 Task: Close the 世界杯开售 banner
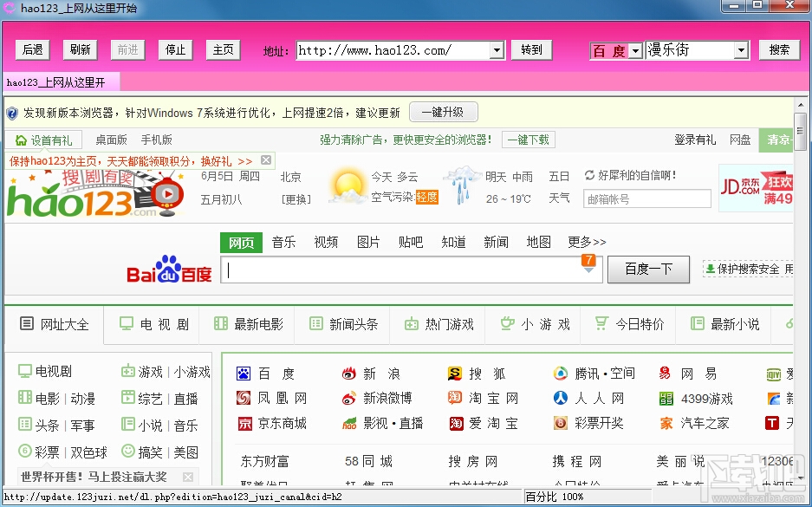point(188,477)
